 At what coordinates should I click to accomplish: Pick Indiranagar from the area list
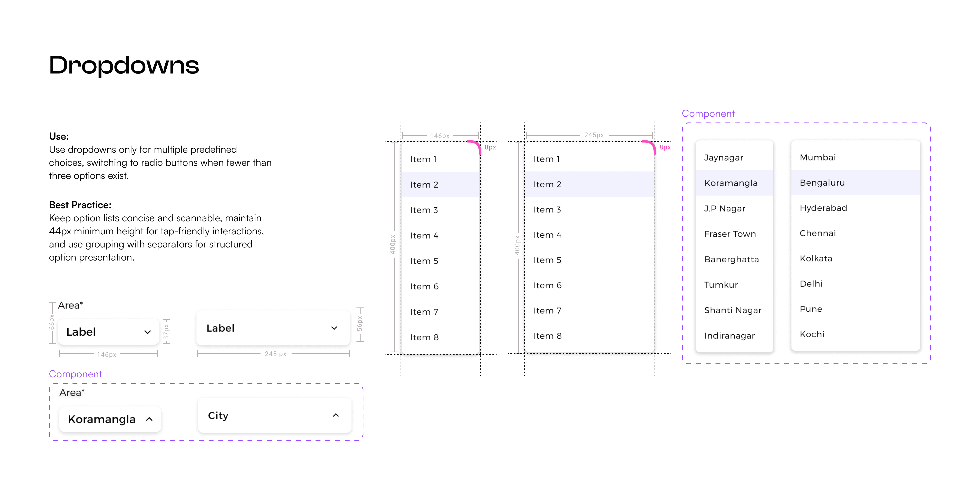[729, 335]
